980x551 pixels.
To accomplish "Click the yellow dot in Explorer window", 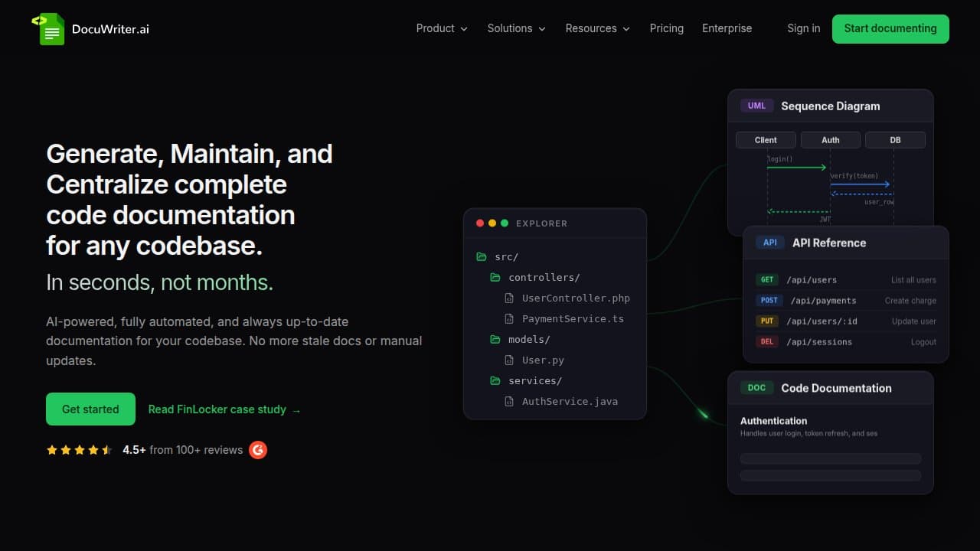I will click(x=492, y=223).
